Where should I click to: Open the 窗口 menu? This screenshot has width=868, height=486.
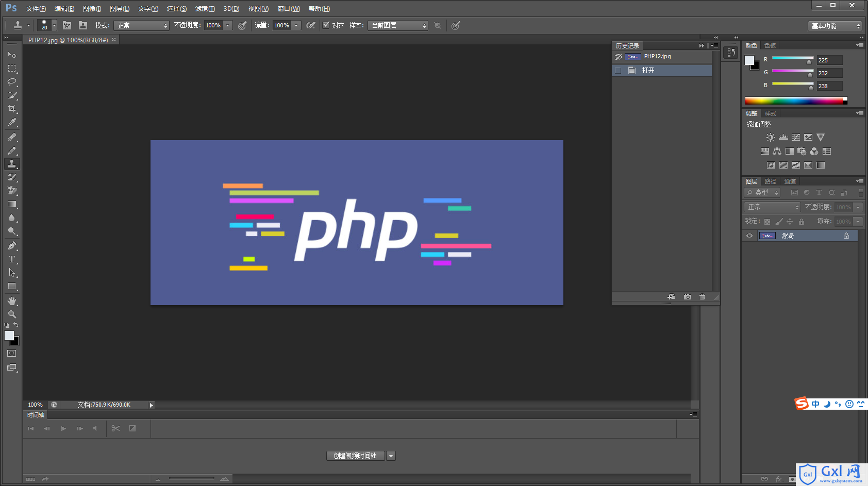point(289,9)
